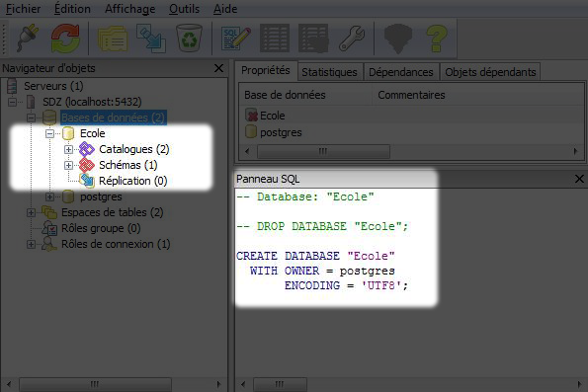Refresh the selected object with arrows icon
Image resolution: width=588 pixels, height=392 pixels.
click(65, 38)
